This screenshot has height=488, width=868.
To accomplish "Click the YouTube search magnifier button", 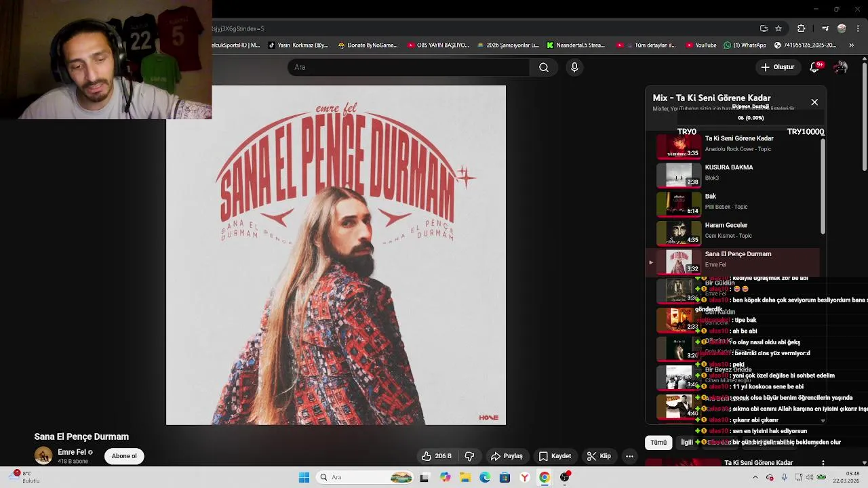I will [543, 67].
